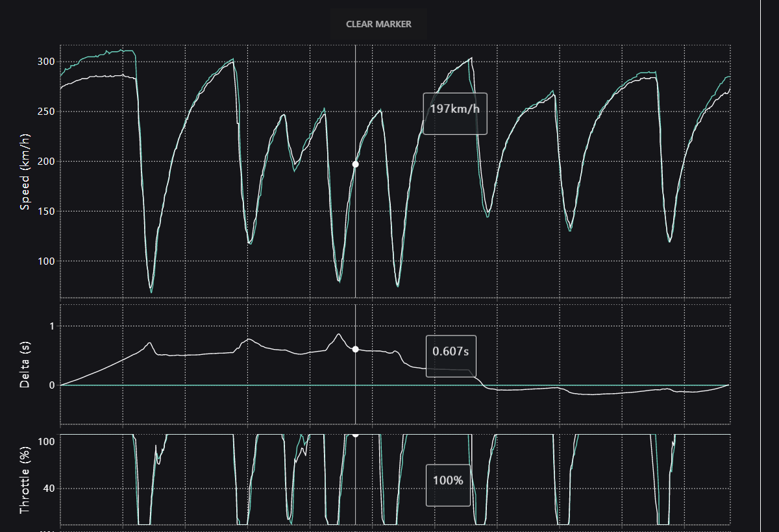779x532 pixels.
Task: Click the 1 tick label on delta axis
Action: (x=51, y=326)
